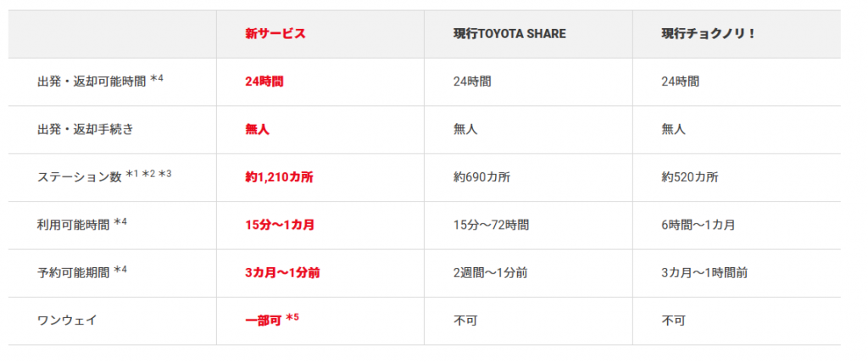Click the 出発・返却可能時間 row label
Screen dimensions: 868x362
pos(92,81)
